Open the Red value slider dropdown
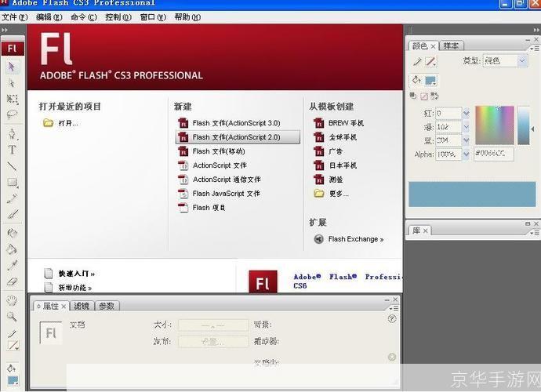541x392 pixels. [x=467, y=113]
